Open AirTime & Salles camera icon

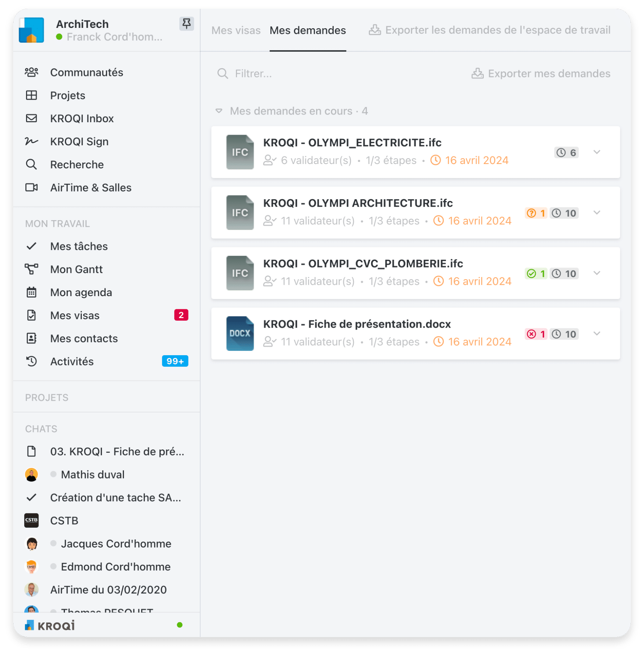32,188
